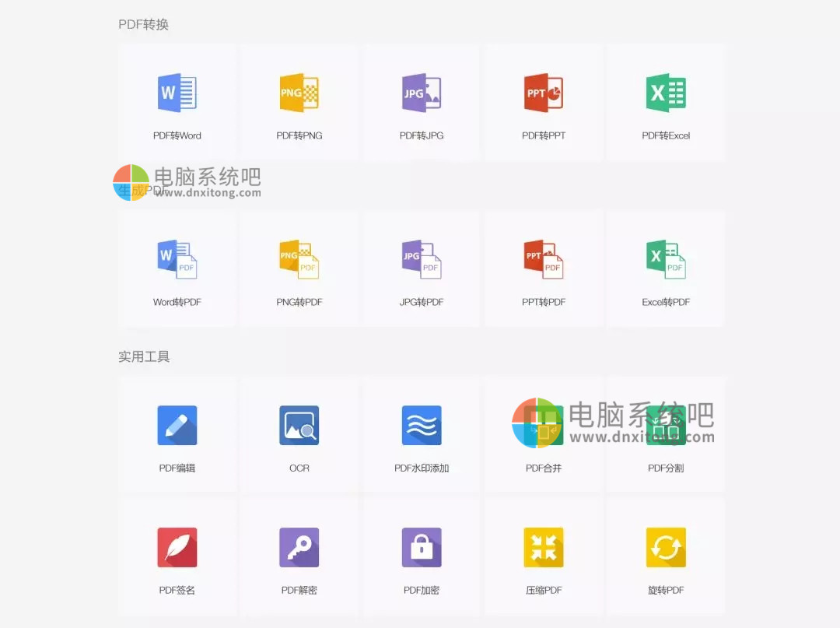The height and width of the screenshot is (628, 840).
Task: Select the PDF水印添加 watermark tool
Action: (x=422, y=426)
